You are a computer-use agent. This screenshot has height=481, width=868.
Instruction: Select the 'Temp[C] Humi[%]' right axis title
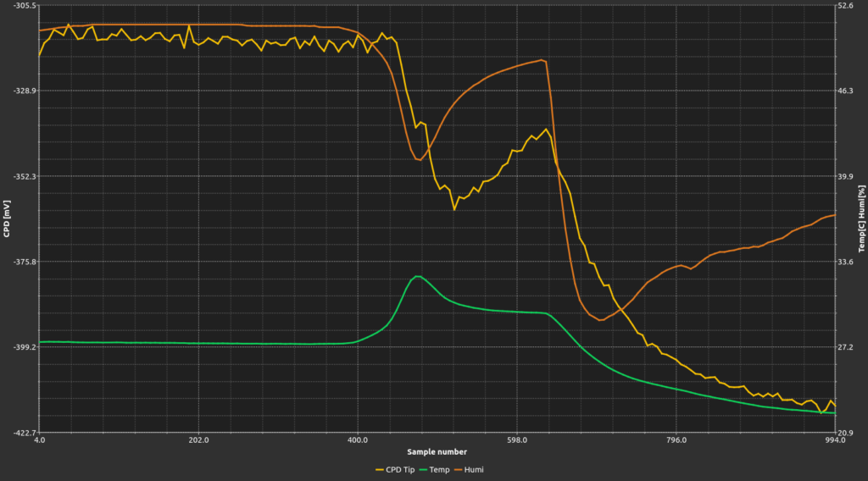[x=861, y=218]
